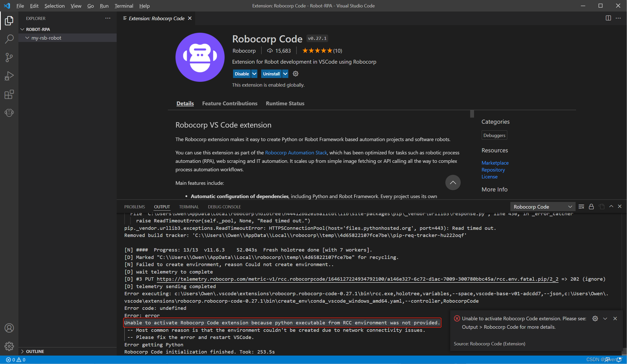
Task: Open the Robocorp Automation Stack link
Action: coord(296,153)
